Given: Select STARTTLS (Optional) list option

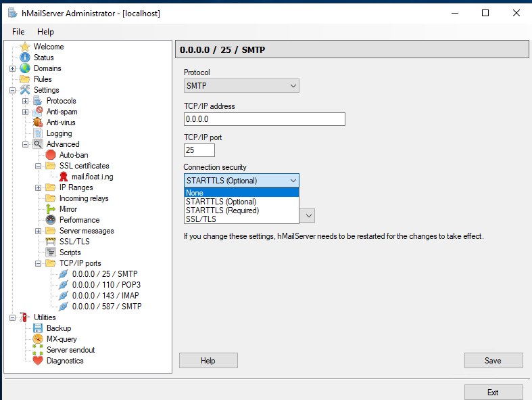Looking at the screenshot, I should (241, 202).
